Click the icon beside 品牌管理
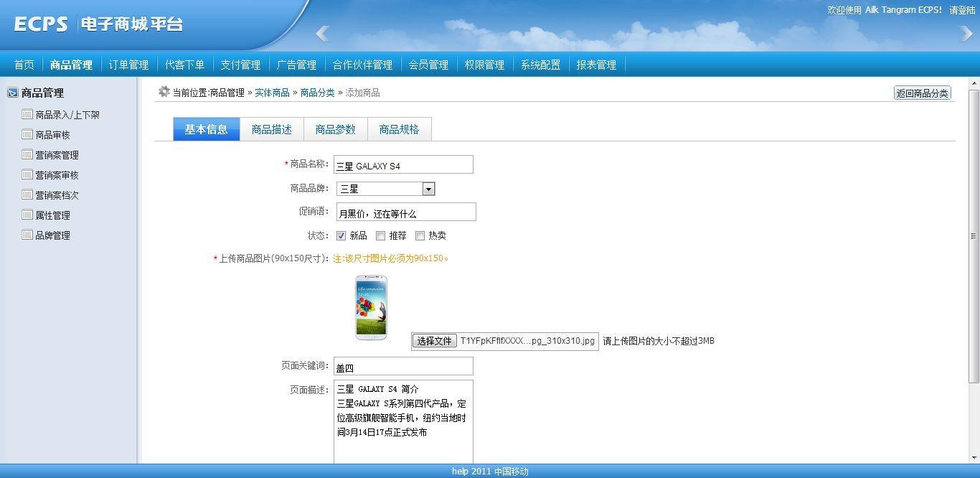 (x=27, y=235)
